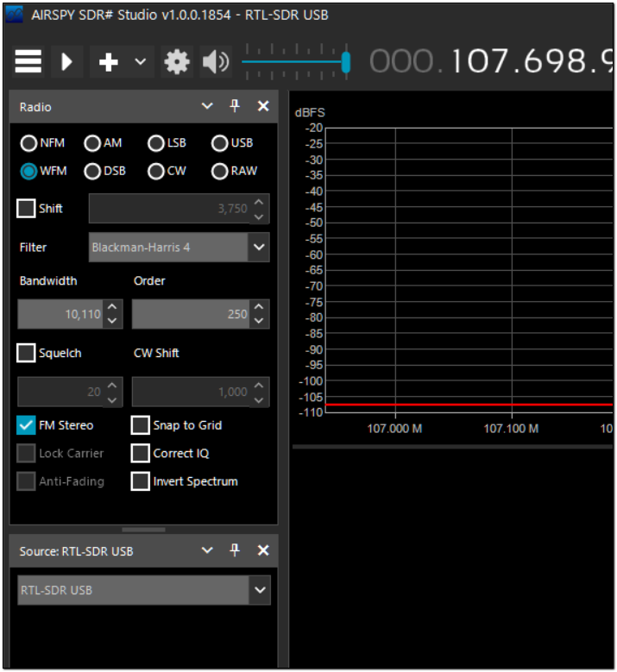The width and height of the screenshot is (617, 672).
Task: Increase filter Order with up arrow
Action: point(259,307)
